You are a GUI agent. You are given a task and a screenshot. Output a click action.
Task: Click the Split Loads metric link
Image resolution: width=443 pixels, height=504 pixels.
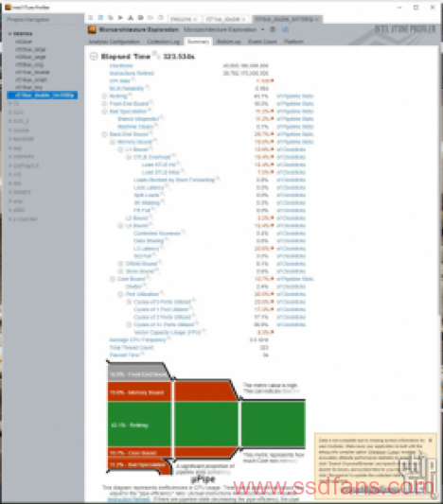tap(147, 195)
